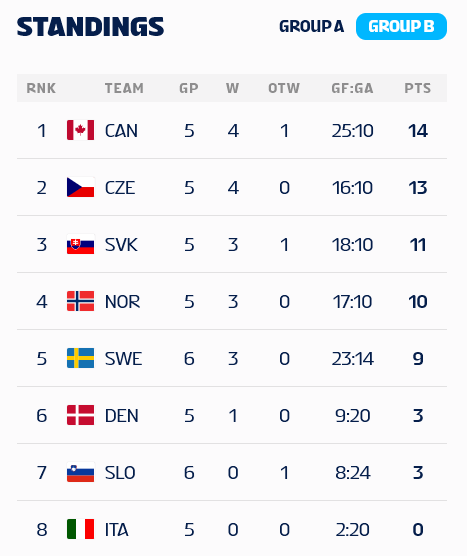Click the GP column header
The height and width of the screenshot is (556, 467).
coord(189,88)
